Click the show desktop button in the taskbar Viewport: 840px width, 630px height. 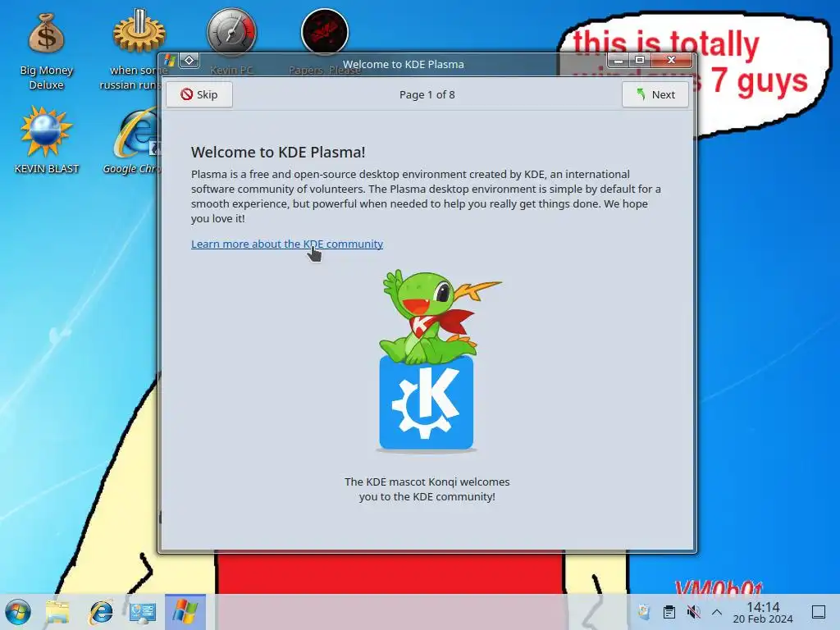point(819,612)
